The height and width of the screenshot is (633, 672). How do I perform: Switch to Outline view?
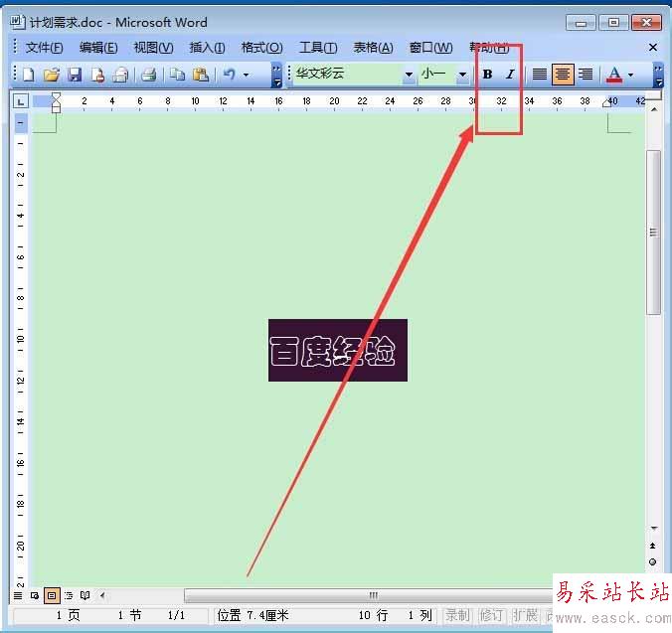click(69, 595)
